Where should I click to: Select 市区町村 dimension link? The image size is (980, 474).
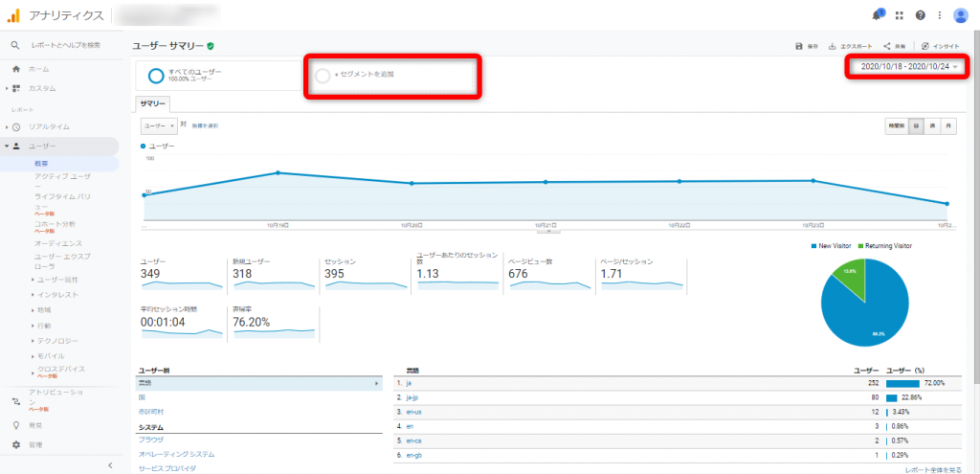pos(150,412)
